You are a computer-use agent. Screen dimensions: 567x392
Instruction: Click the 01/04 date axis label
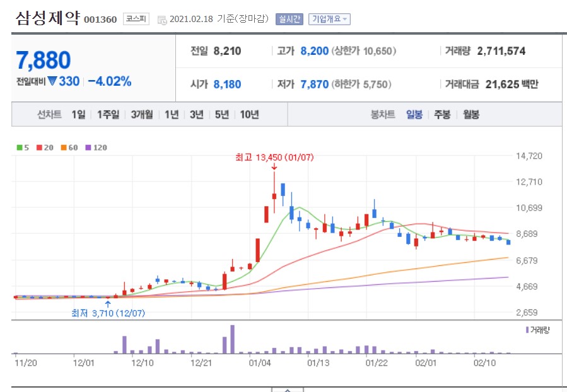[x=260, y=363]
